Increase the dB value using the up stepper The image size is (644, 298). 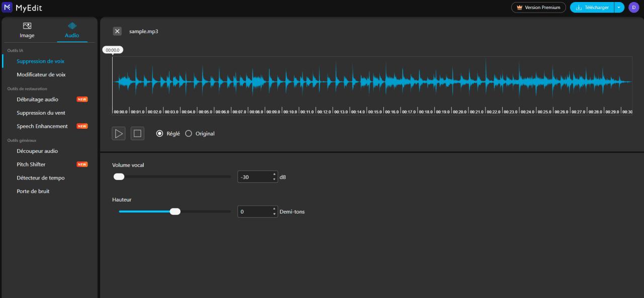[x=273, y=174]
